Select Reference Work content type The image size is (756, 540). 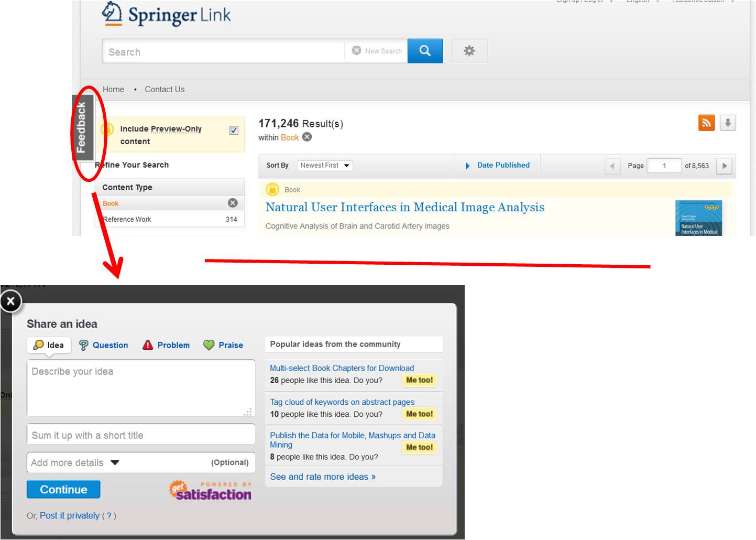coord(170,219)
